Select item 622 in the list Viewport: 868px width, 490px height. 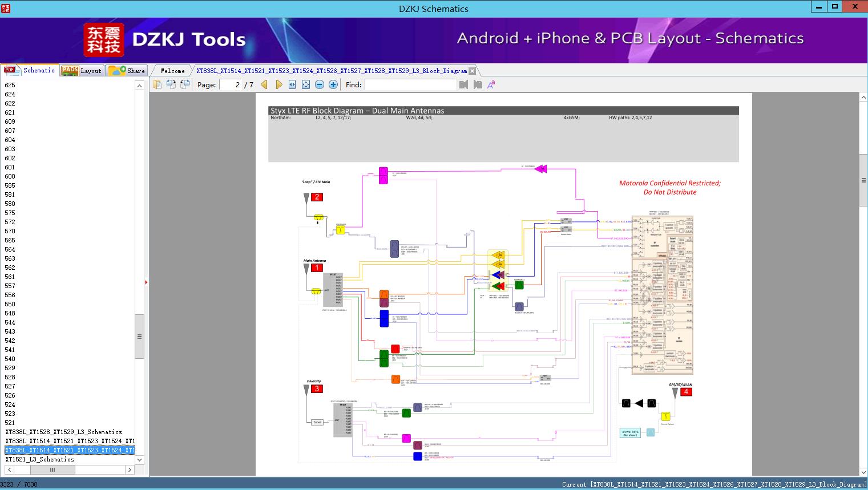(x=10, y=103)
